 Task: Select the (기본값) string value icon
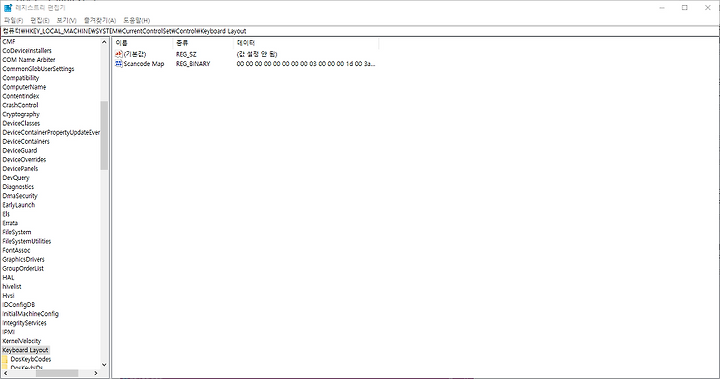tap(118, 54)
